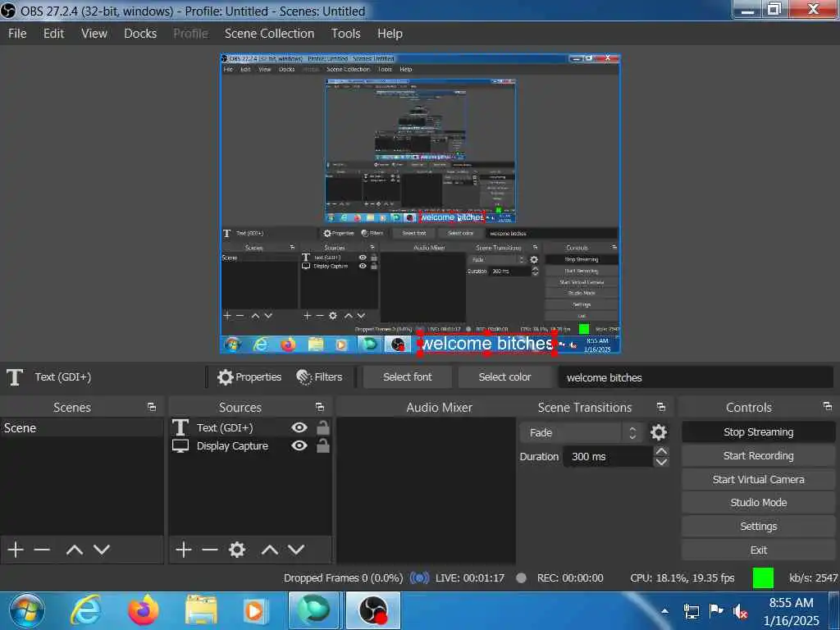Select the Scene entry in Scenes list
This screenshot has width=840, height=630.
(x=82, y=428)
